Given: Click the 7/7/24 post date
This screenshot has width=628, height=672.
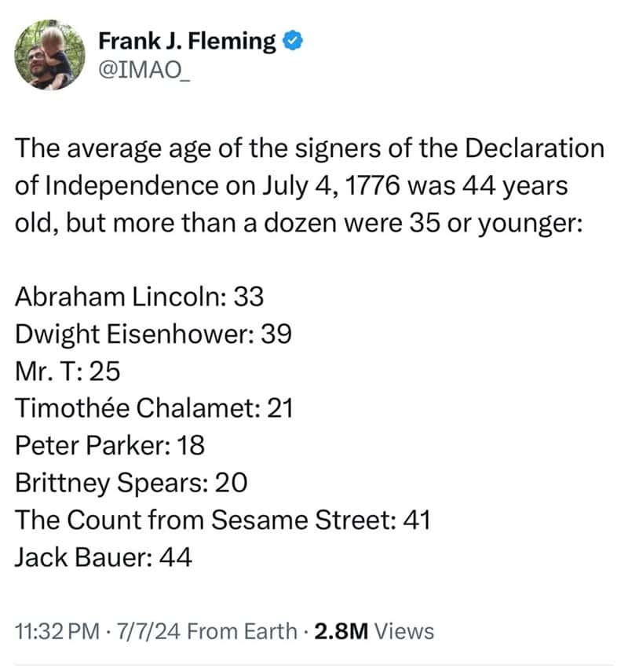Looking at the screenshot, I should (x=148, y=631).
